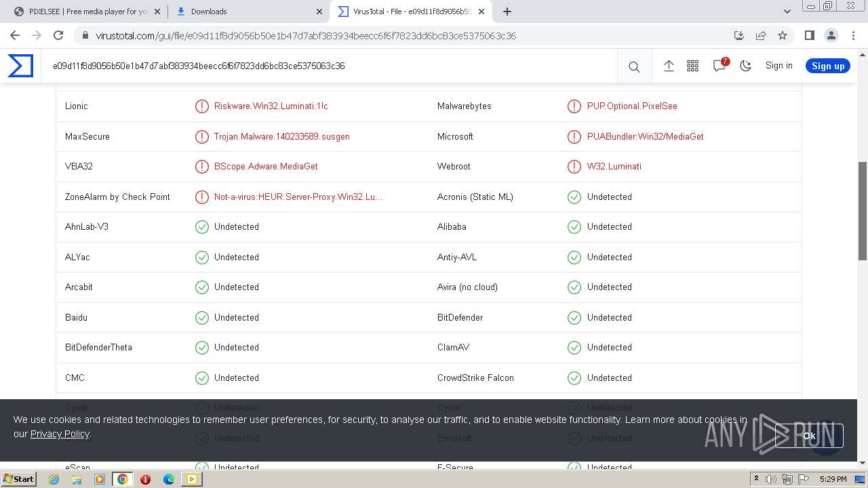Click the alert icon beside Microsoft result
This screenshot has height=488, width=868.
pos(574,136)
